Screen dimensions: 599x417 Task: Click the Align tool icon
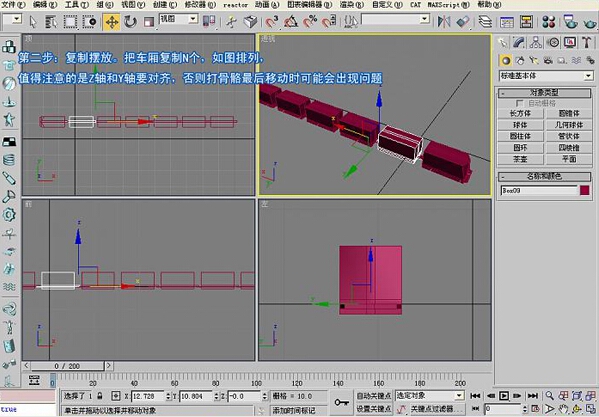(463, 22)
